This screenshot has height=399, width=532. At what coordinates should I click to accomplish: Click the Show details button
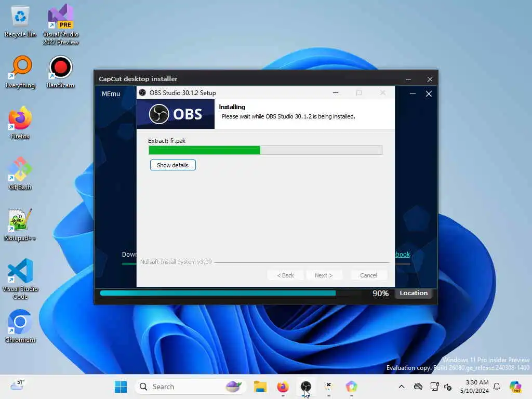[172, 165]
